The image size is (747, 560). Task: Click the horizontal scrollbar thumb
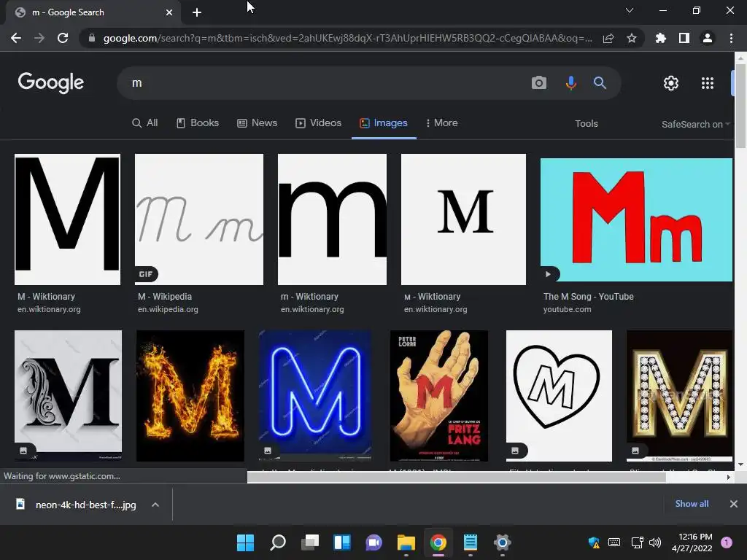456,477
